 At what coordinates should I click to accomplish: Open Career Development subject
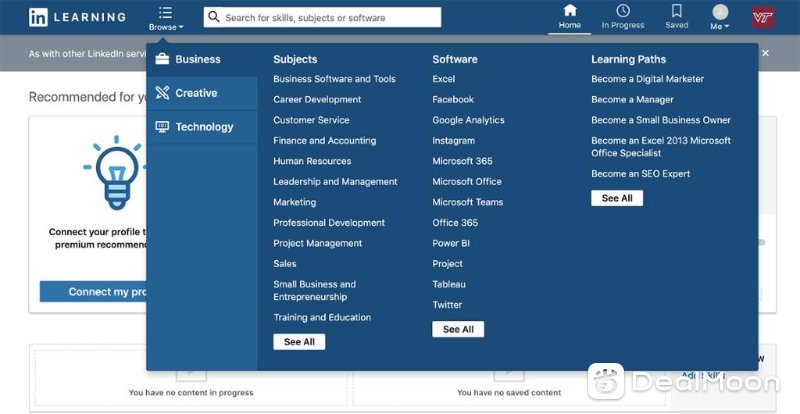317,100
